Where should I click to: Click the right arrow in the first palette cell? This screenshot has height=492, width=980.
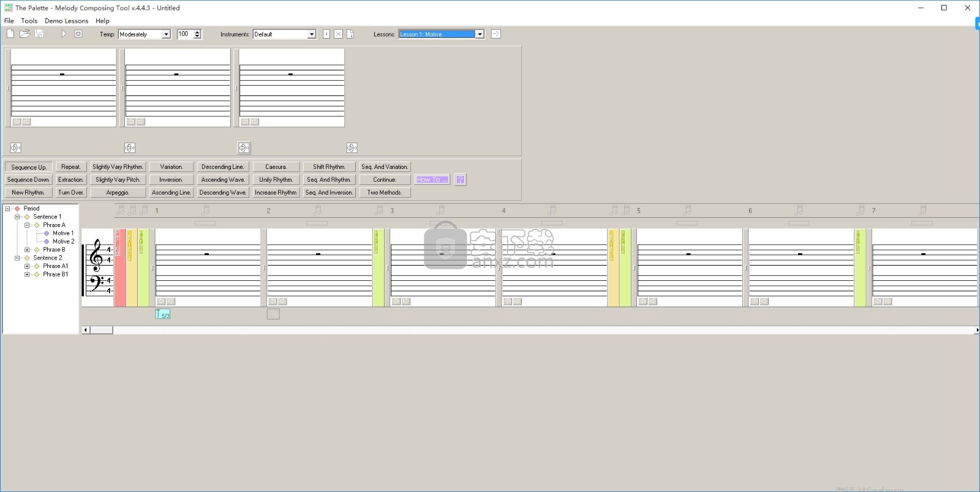26,122
